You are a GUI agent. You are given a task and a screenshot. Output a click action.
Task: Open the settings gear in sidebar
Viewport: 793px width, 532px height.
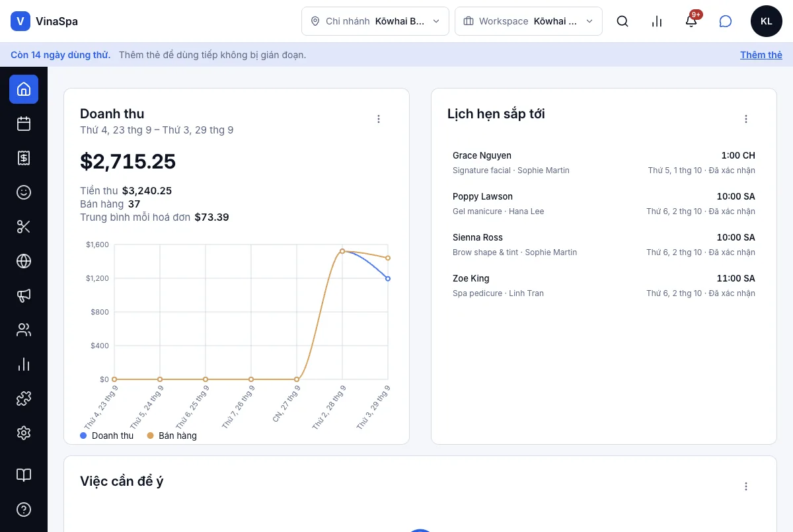coord(24,433)
